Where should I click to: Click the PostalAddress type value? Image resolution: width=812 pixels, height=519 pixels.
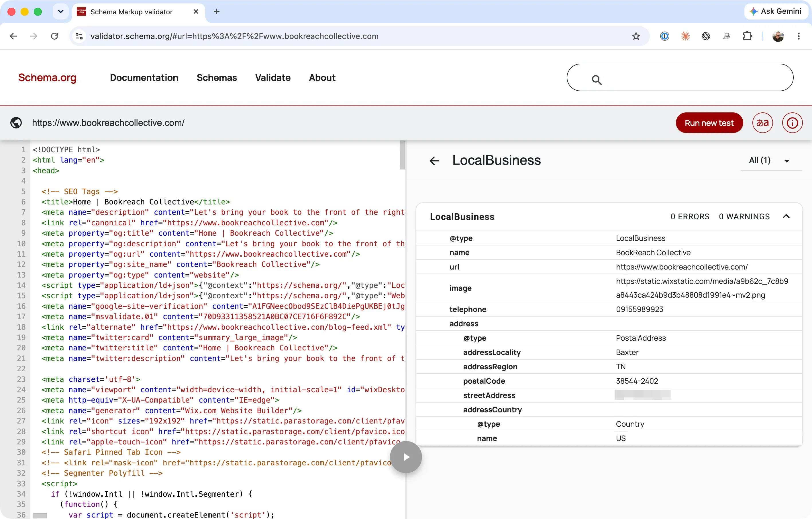(641, 338)
